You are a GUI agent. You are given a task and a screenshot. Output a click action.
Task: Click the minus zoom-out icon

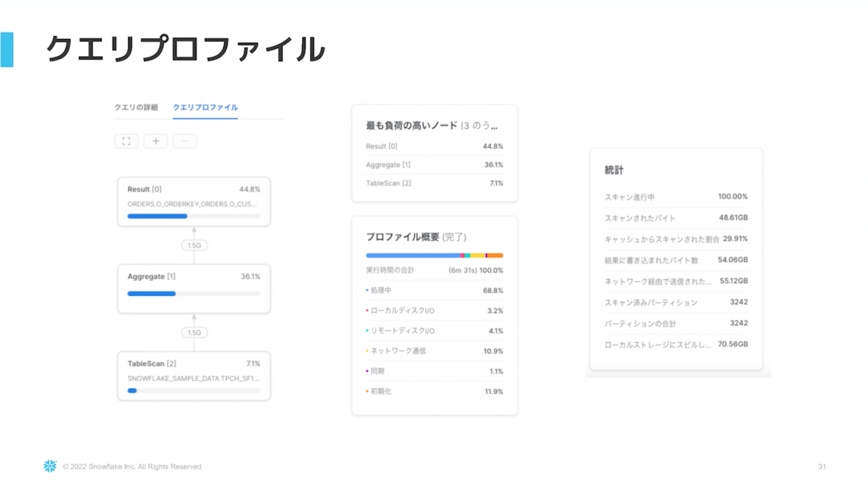(x=185, y=141)
